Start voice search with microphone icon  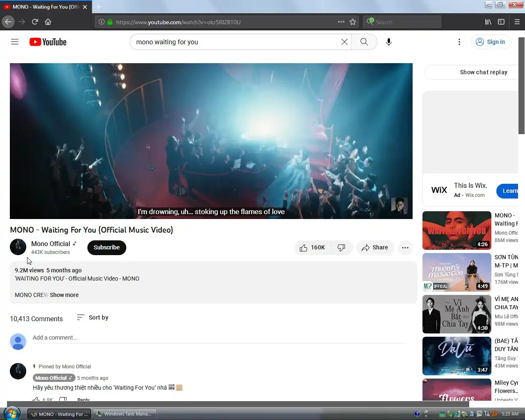[x=389, y=42]
